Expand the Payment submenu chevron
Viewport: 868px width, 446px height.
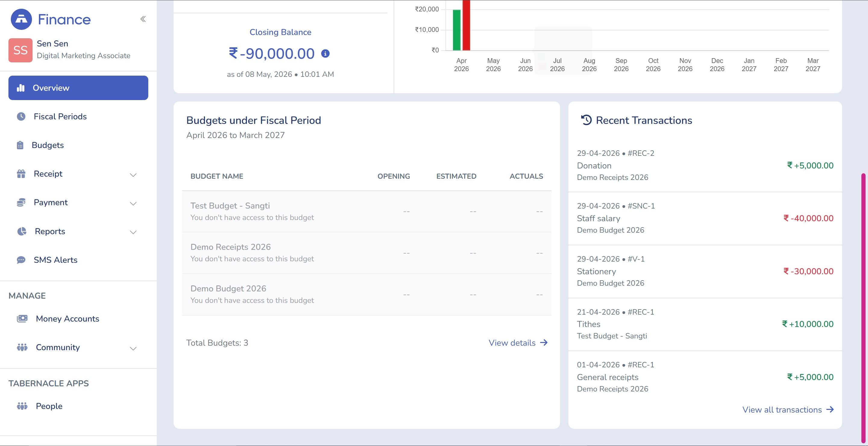click(x=134, y=203)
